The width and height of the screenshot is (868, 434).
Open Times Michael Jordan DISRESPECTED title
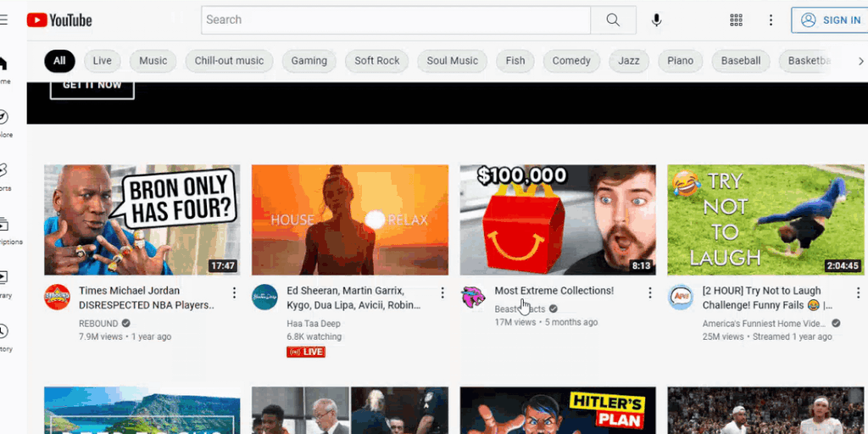(146, 298)
